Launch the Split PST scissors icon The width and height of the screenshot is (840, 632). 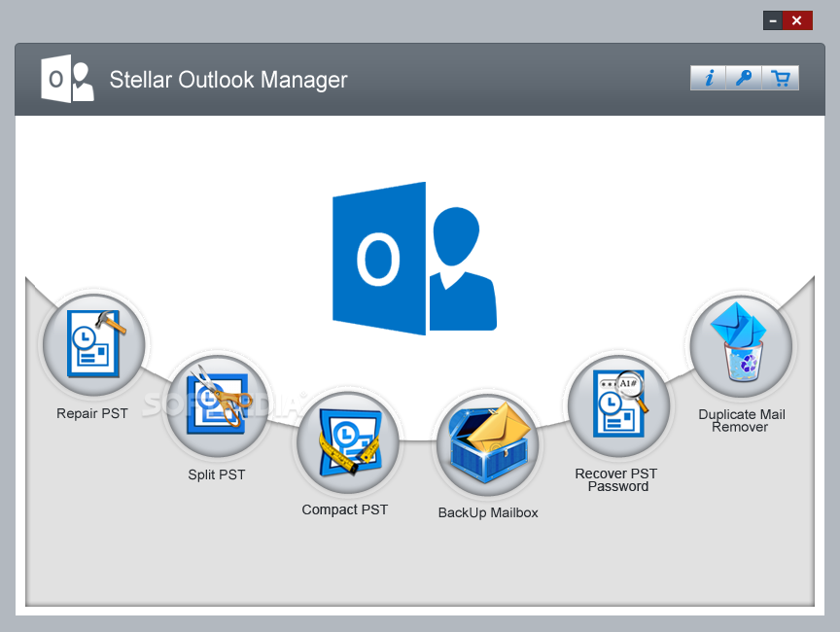(x=217, y=405)
